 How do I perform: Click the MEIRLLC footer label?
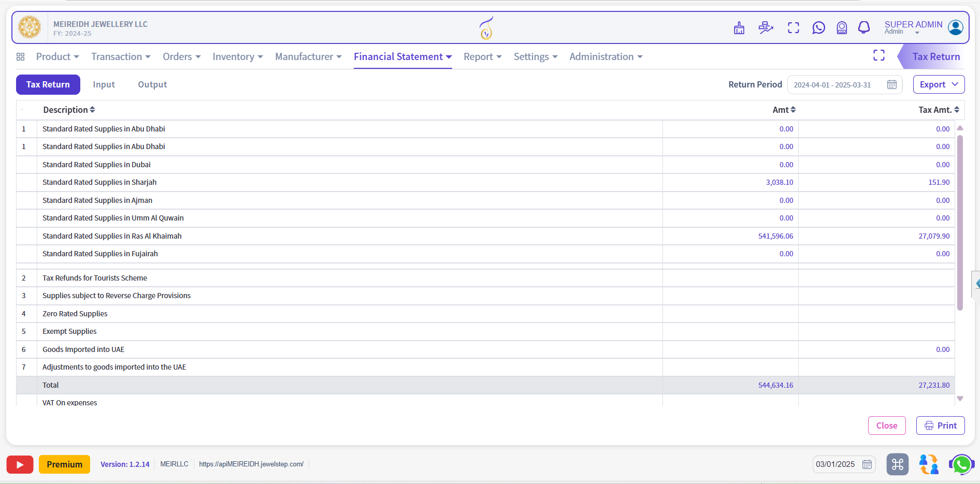coord(175,464)
